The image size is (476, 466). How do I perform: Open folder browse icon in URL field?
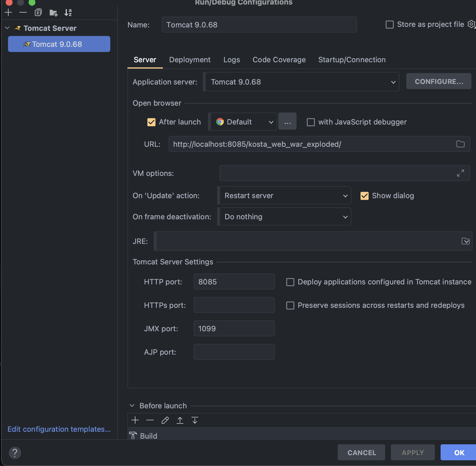click(x=461, y=144)
